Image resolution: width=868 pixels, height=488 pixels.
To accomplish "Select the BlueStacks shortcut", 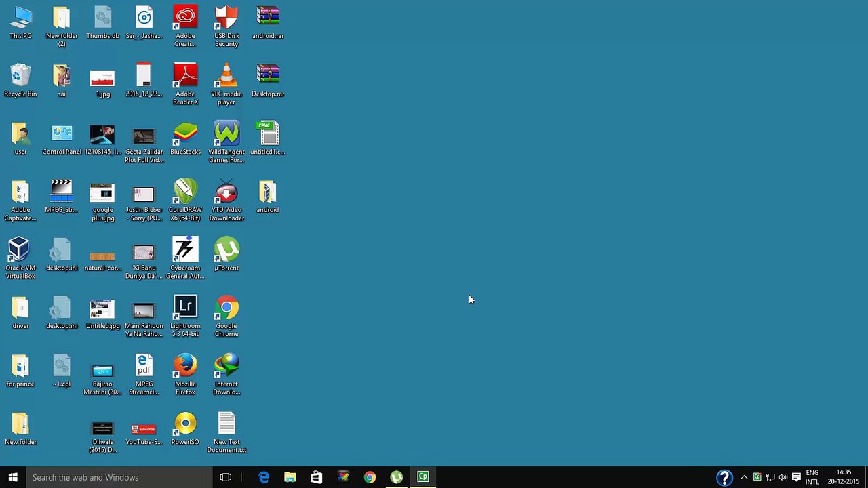I will coord(185,139).
